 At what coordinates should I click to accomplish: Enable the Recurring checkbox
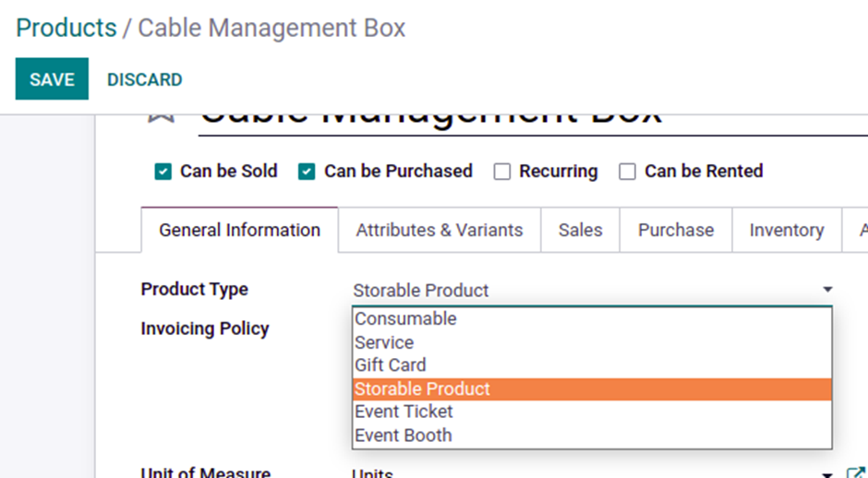[502, 172]
